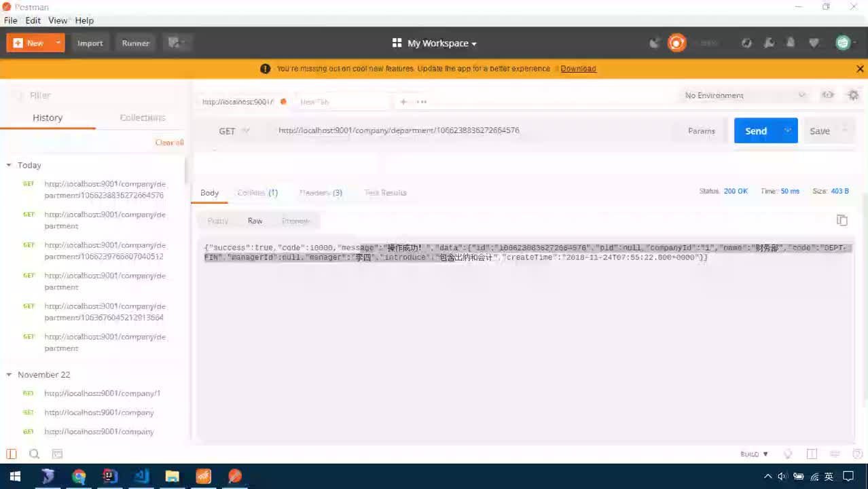This screenshot has height=489, width=868.
Task: Open IntelliJ IDEA from the taskbar
Action: 110,476
